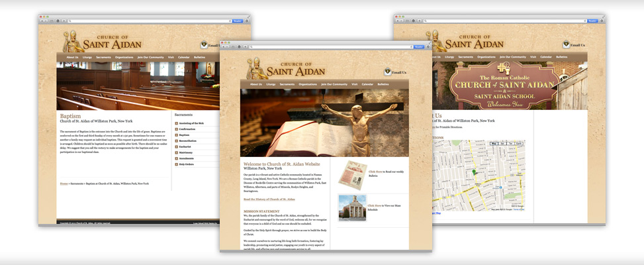This screenshot has width=644, height=265.
Task: Click Email Us envelope icon in center window
Action: point(388,72)
